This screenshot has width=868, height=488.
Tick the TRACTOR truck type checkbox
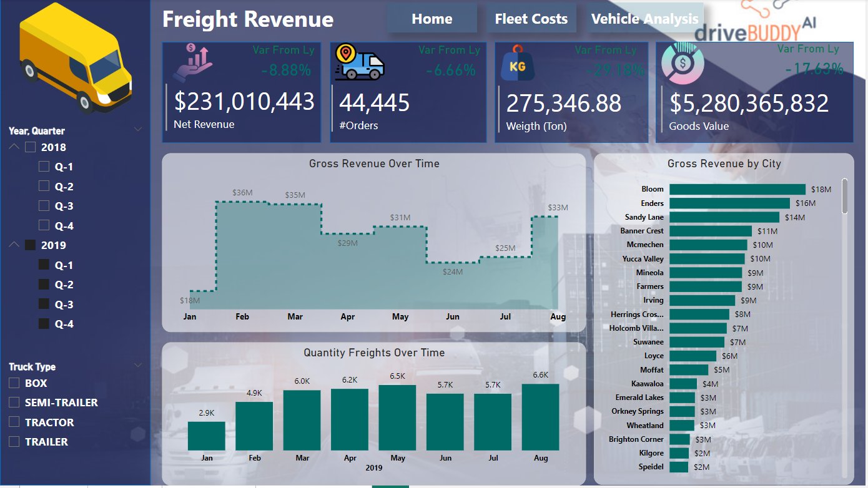tap(15, 422)
